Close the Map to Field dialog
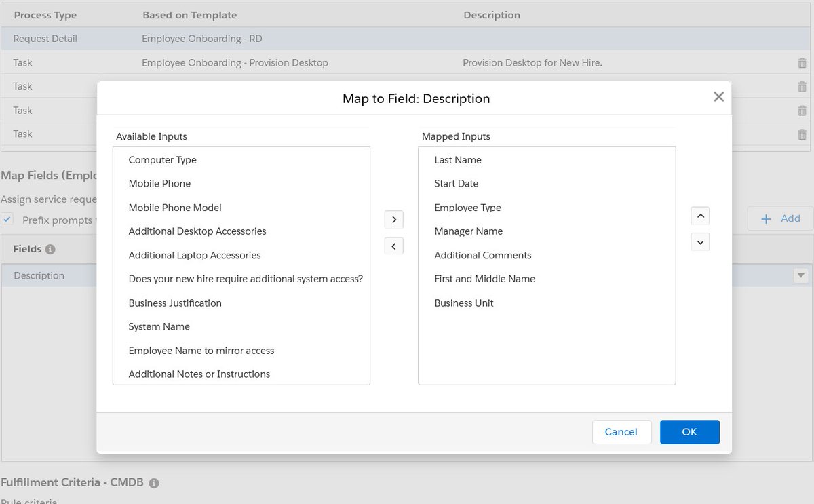814x504 pixels. [x=719, y=97]
